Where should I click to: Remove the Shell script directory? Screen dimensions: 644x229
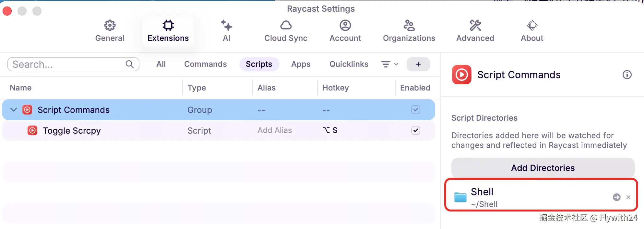(628, 197)
